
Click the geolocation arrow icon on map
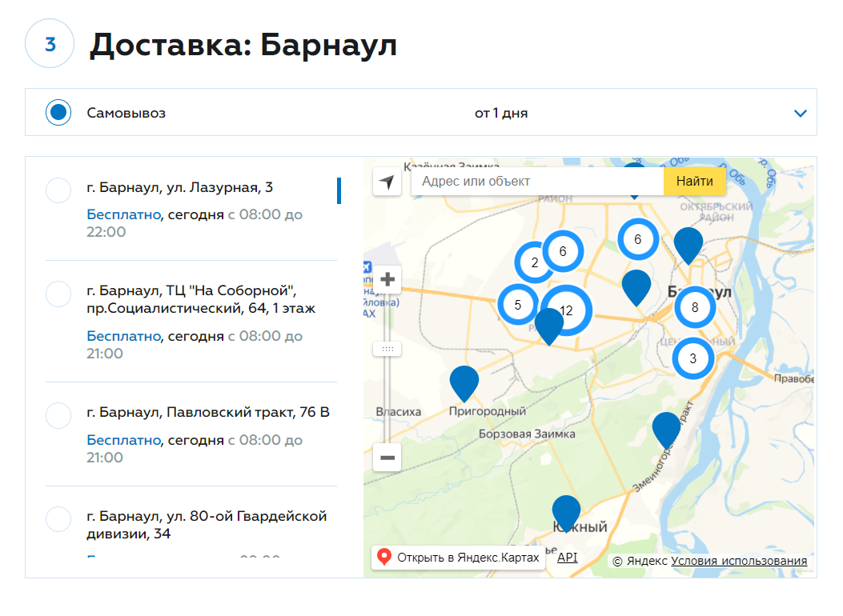[x=387, y=182]
